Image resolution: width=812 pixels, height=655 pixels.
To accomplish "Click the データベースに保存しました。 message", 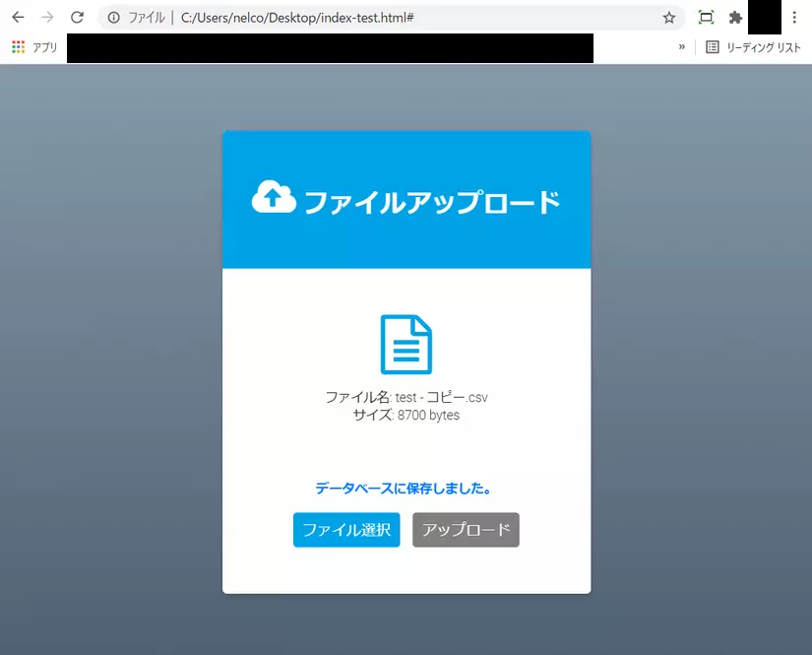I will 403,489.
